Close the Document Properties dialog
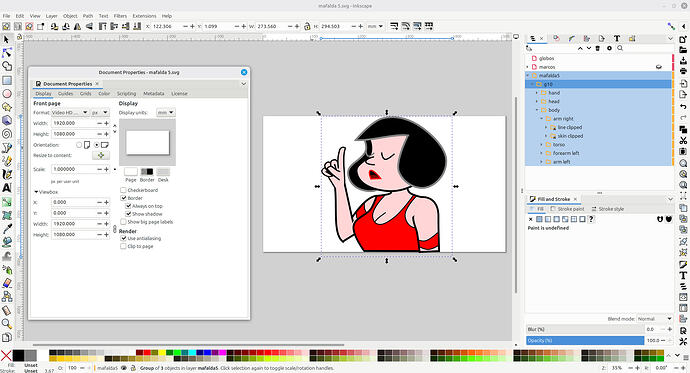690x373 pixels. (244, 72)
